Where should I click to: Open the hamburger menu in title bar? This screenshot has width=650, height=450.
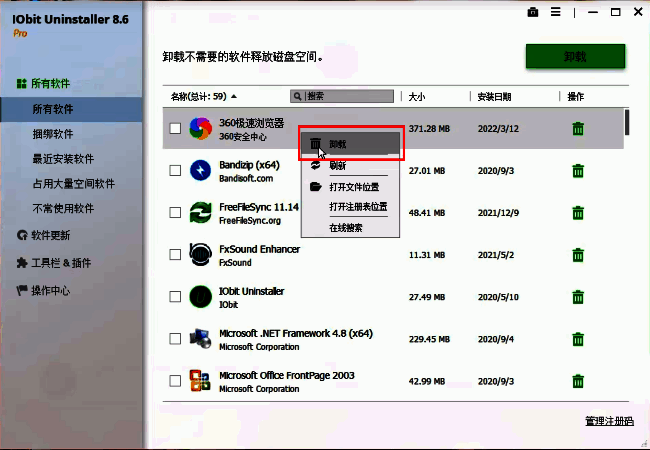click(555, 12)
